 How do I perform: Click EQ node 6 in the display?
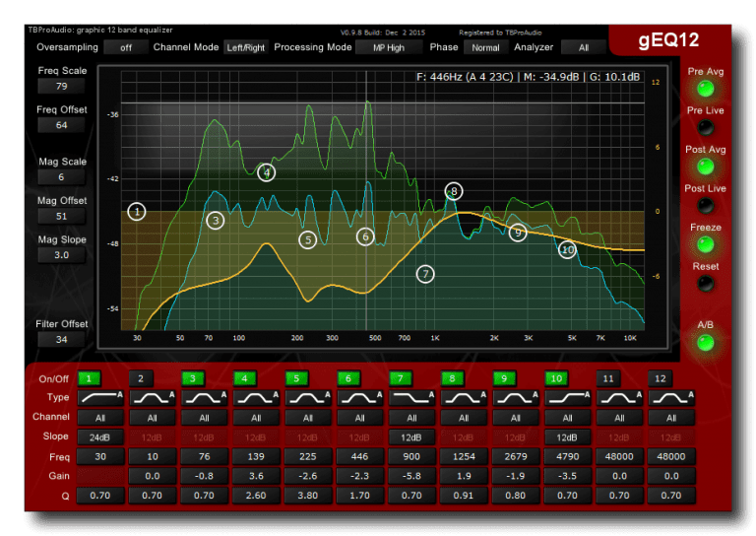click(365, 236)
